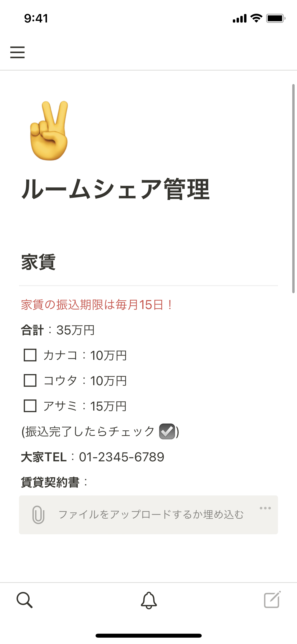Tap the ルームシェア管理 page title

pos(115,189)
